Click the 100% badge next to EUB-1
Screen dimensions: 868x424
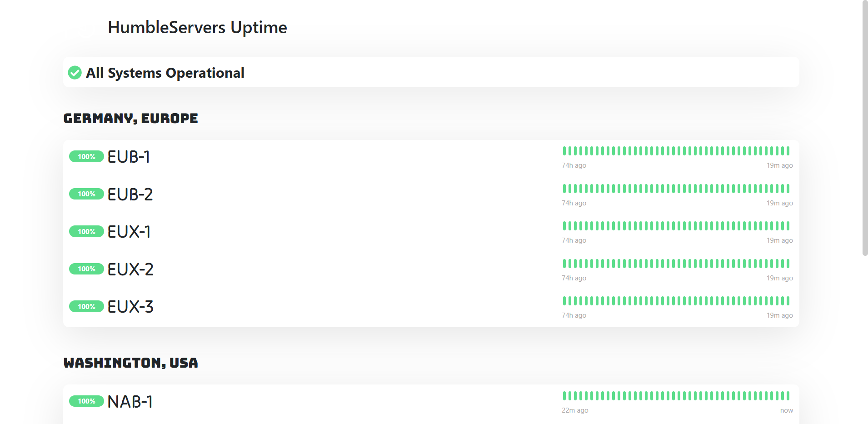[86, 156]
